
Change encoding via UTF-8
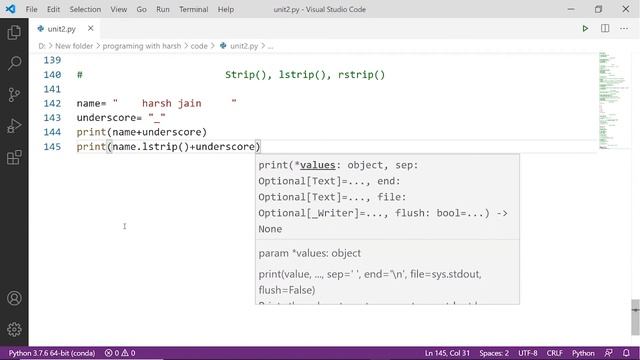527,353
